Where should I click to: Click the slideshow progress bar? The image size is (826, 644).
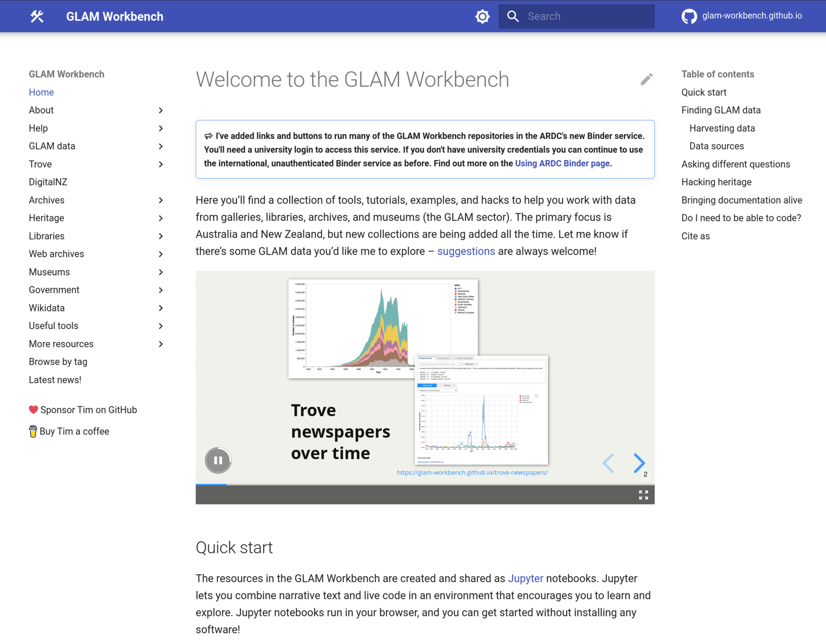point(425,485)
